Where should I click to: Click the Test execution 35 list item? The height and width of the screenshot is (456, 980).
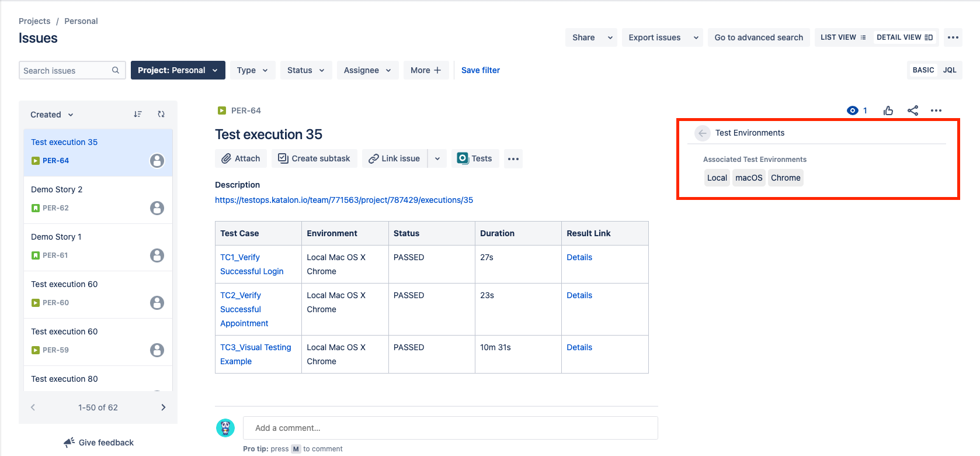98,153
